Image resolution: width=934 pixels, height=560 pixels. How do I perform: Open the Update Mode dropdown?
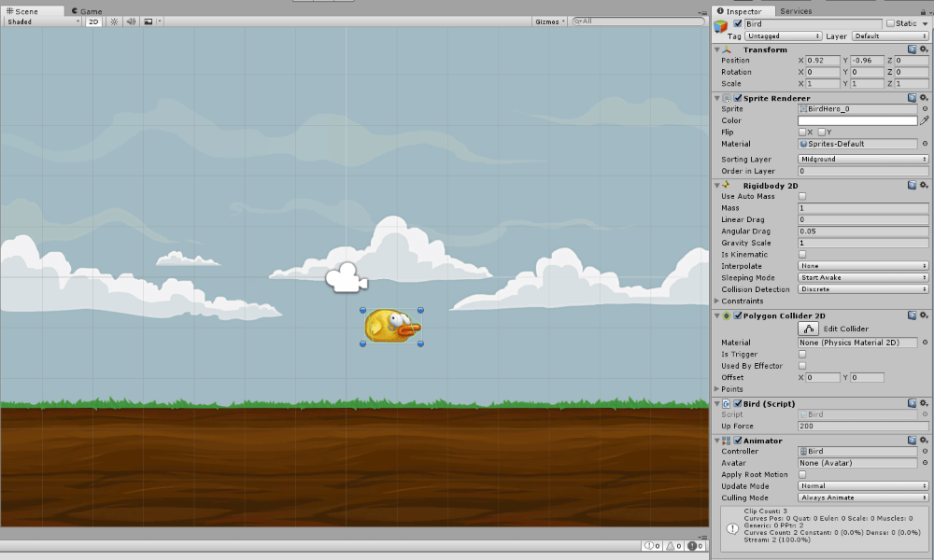coord(863,485)
